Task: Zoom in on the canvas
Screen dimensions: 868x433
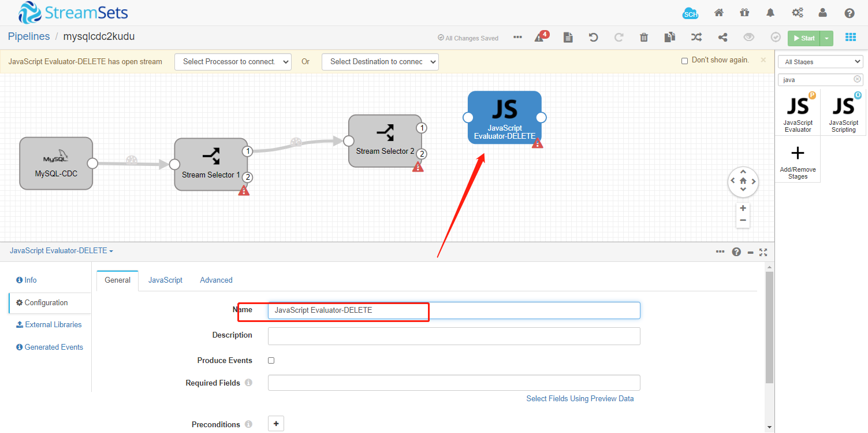Action: [x=743, y=208]
